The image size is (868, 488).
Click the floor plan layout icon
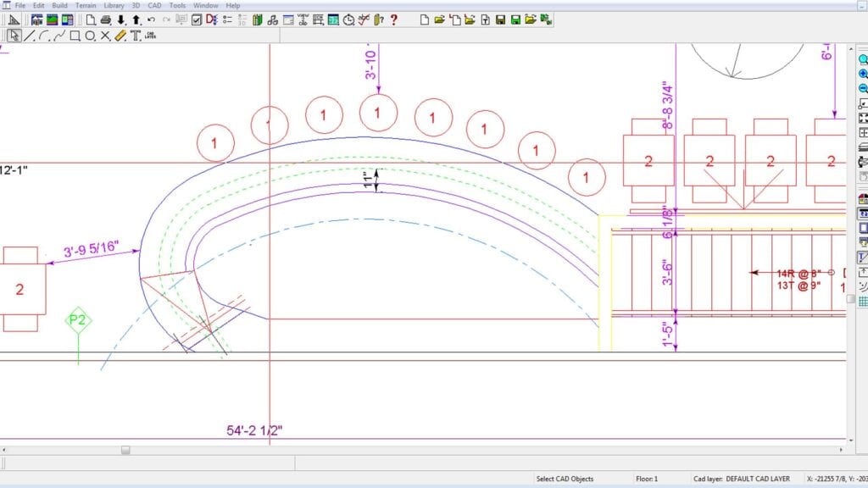click(x=68, y=20)
